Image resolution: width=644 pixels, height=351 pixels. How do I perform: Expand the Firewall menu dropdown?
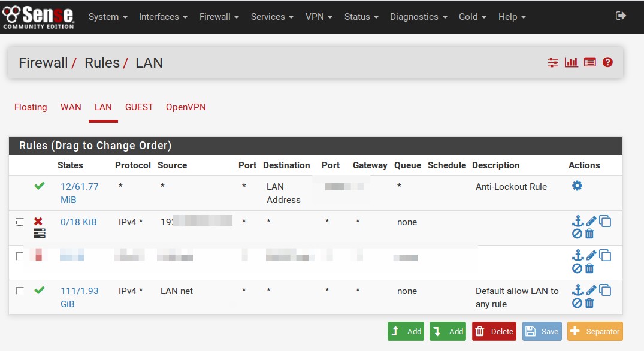(x=219, y=17)
